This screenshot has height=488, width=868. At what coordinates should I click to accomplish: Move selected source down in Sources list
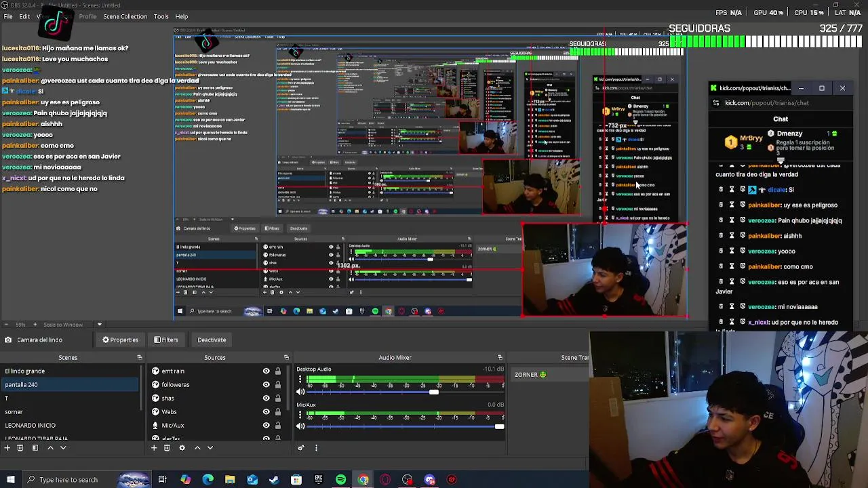(x=210, y=448)
